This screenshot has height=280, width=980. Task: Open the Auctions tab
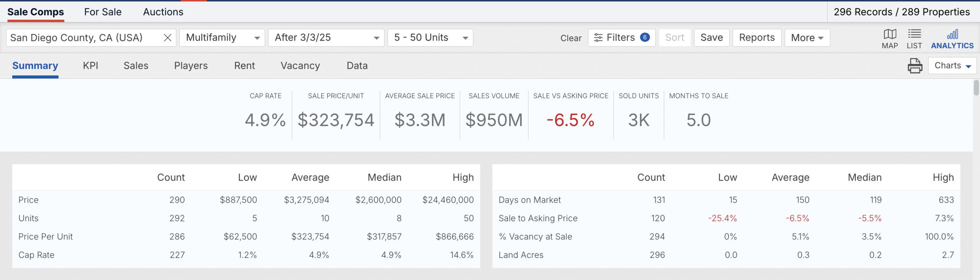163,12
